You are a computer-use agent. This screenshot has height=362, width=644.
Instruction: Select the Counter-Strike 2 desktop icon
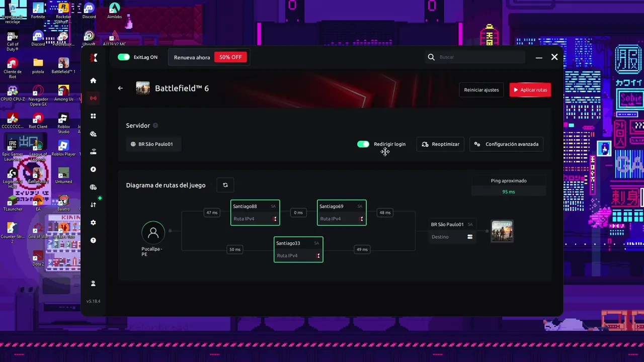pos(13,233)
